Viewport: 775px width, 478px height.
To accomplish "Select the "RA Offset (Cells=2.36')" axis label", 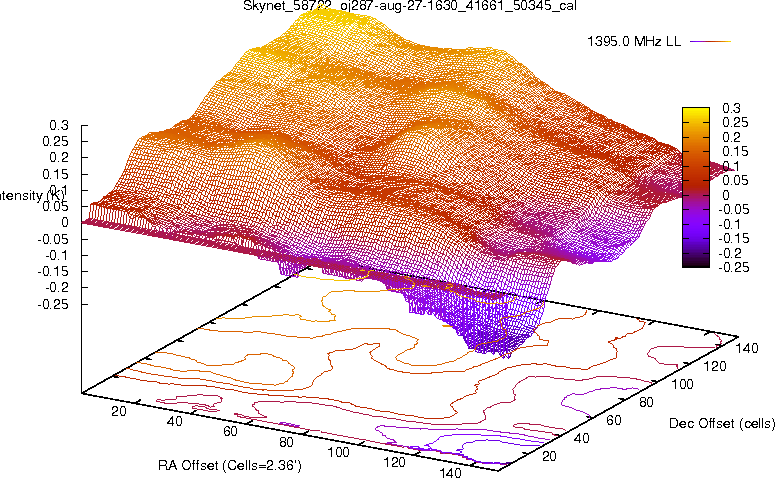I will click(230, 466).
